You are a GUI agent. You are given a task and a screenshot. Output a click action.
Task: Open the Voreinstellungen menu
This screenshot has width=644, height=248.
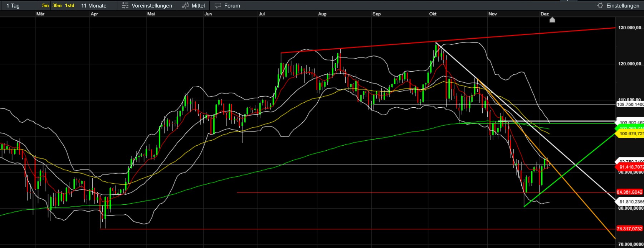coord(152,5)
